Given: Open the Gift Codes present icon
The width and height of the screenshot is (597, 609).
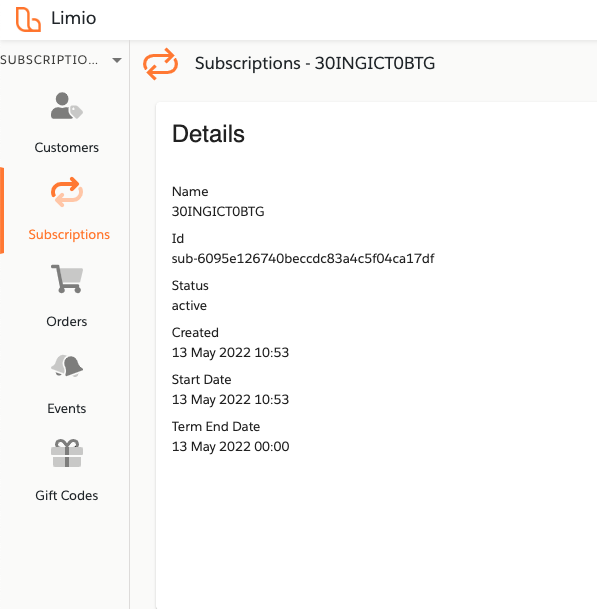Looking at the screenshot, I should (67, 453).
